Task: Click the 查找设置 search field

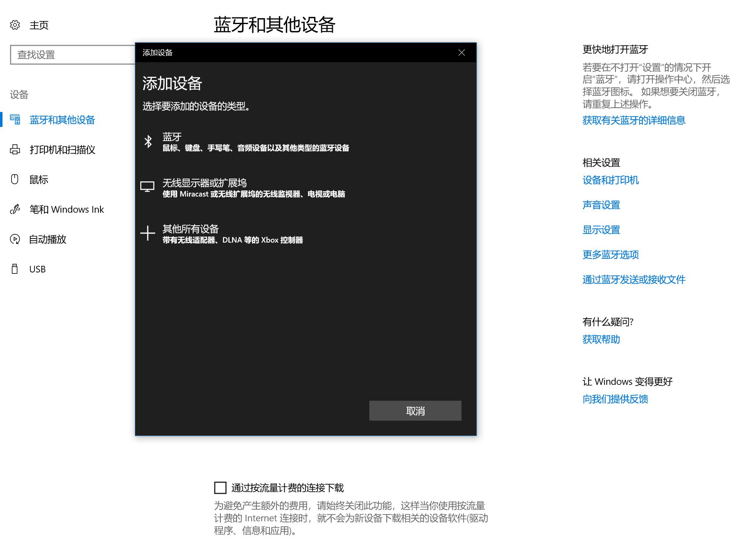Action: coord(73,55)
